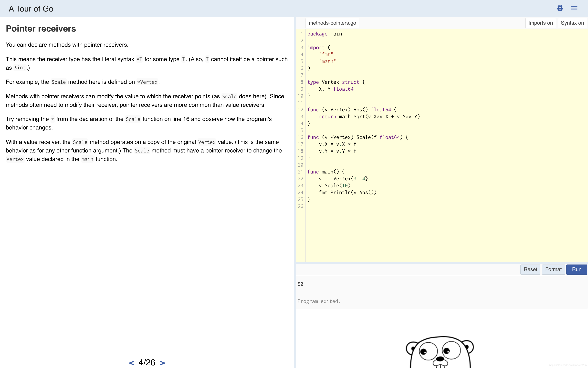Click the *int inline code in text
Image resolution: width=588 pixels, height=368 pixels.
[x=20, y=68]
